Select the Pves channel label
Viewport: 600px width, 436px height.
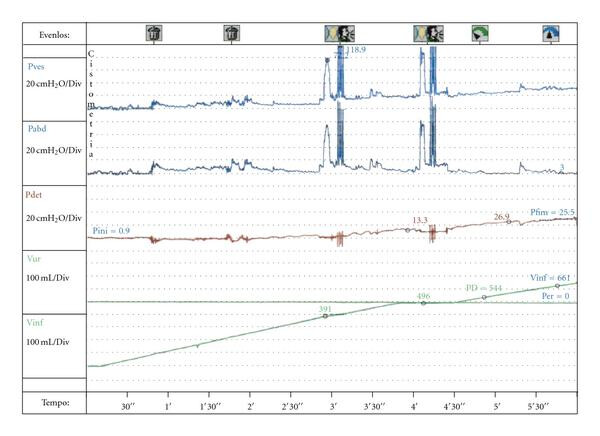pos(36,67)
